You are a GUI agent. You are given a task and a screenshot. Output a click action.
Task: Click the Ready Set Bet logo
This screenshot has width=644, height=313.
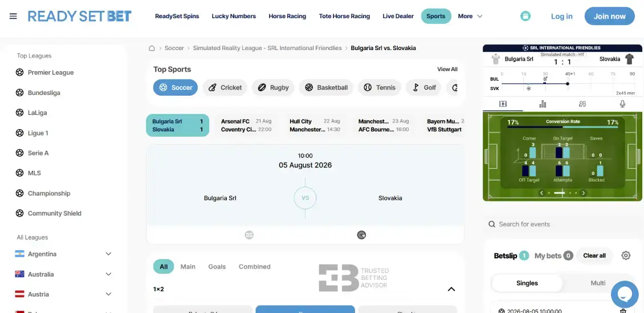(80, 17)
